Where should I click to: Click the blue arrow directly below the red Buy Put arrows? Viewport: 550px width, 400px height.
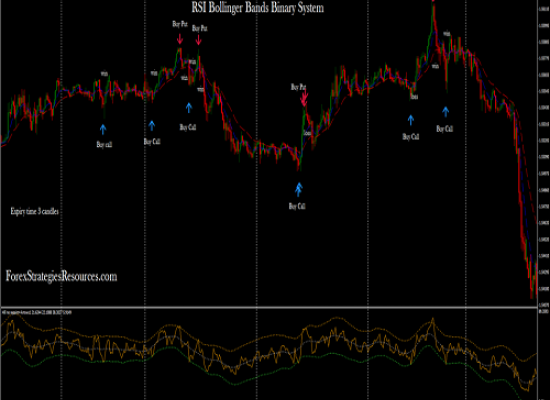tap(189, 108)
